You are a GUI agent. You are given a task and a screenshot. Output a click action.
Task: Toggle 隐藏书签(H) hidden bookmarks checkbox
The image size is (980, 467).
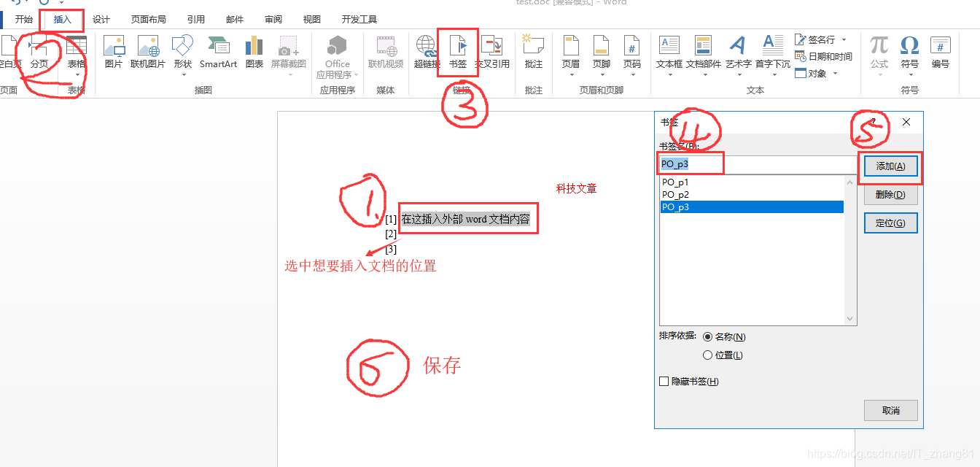pos(664,382)
